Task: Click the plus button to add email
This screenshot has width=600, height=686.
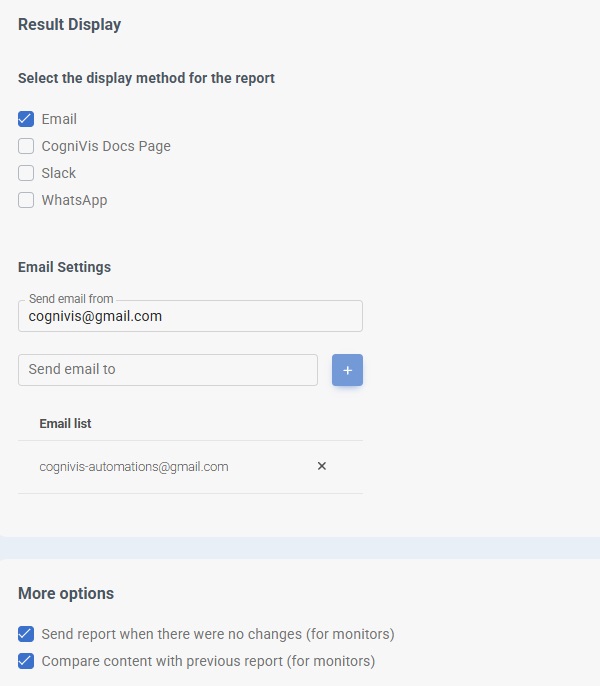Action: tap(347, 370)
